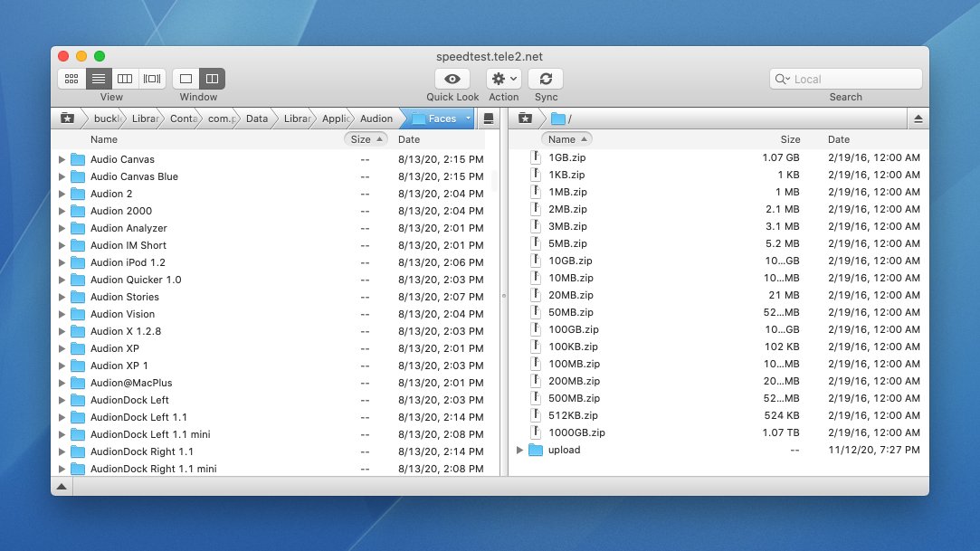Open Quick Look preview
The image size is (980, 551).
(452, 79)
